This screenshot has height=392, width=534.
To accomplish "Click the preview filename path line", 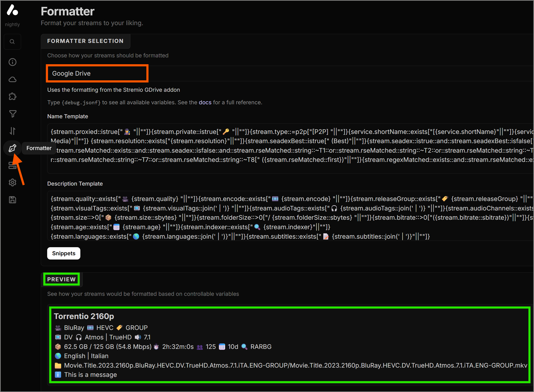I will point(296,365).
